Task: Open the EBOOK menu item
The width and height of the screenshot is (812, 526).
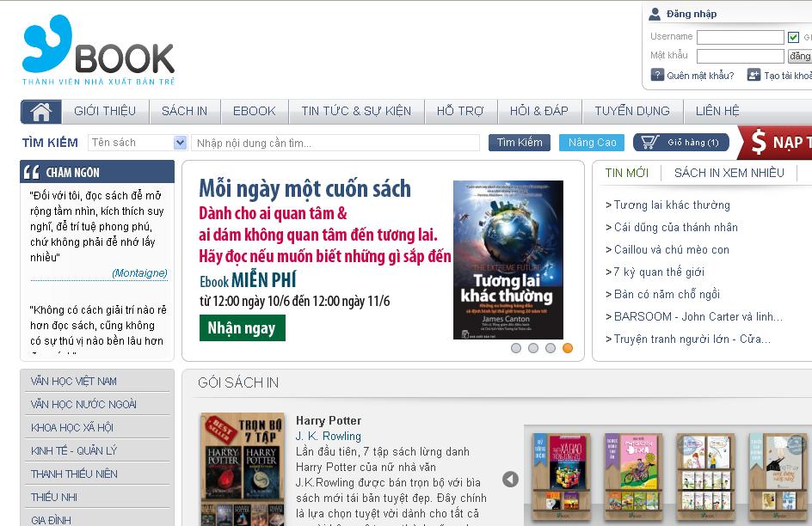Action: 255,111
